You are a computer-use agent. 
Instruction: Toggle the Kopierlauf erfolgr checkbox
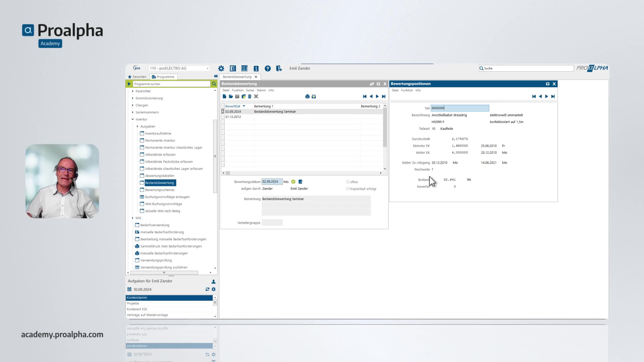click(348, 189)
